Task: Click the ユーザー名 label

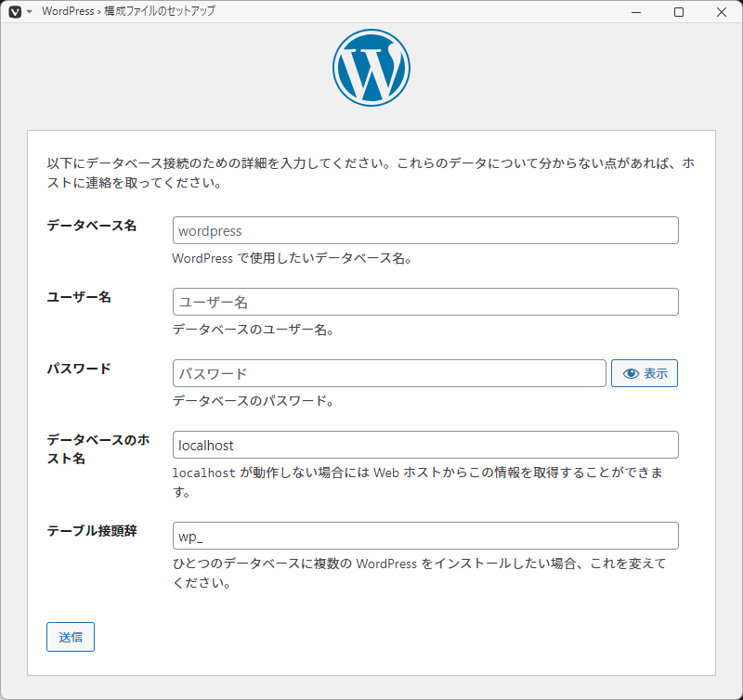Action: coord(79,297)
